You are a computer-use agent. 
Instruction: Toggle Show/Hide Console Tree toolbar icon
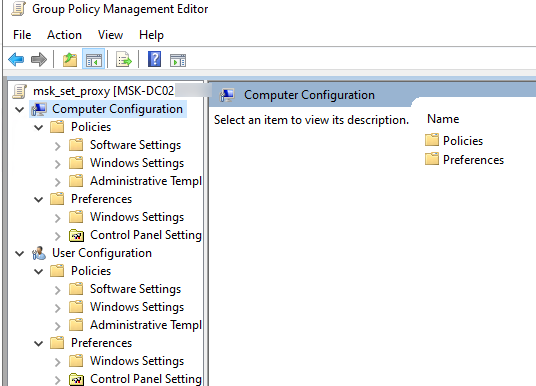click(x=93, y=60)
